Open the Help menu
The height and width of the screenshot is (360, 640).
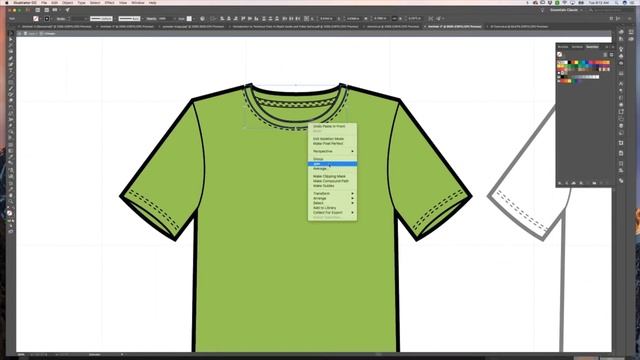click(153, 2)
